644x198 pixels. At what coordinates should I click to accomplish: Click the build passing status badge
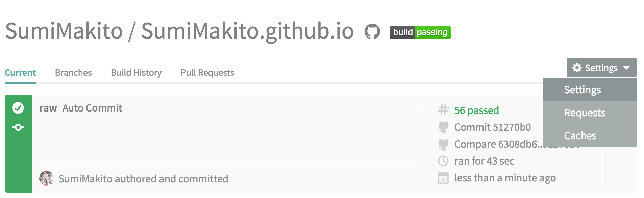coord(420,32)
